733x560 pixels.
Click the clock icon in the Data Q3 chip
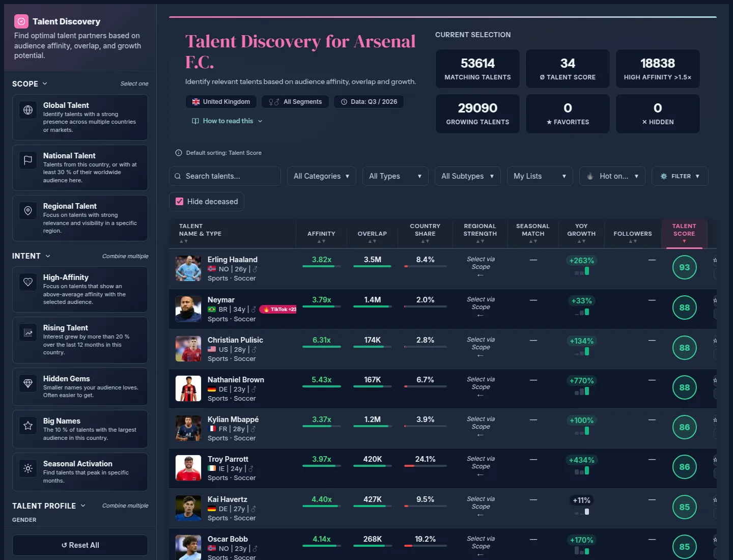(x=344, y=102)
